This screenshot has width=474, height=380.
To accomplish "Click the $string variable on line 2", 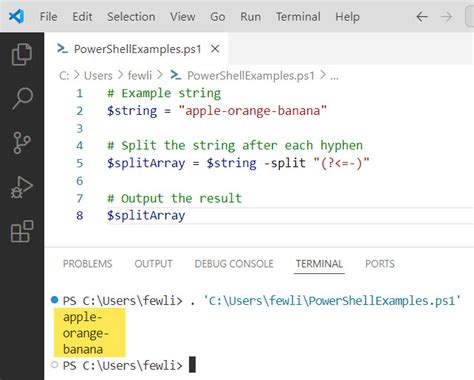I will 132,110.
